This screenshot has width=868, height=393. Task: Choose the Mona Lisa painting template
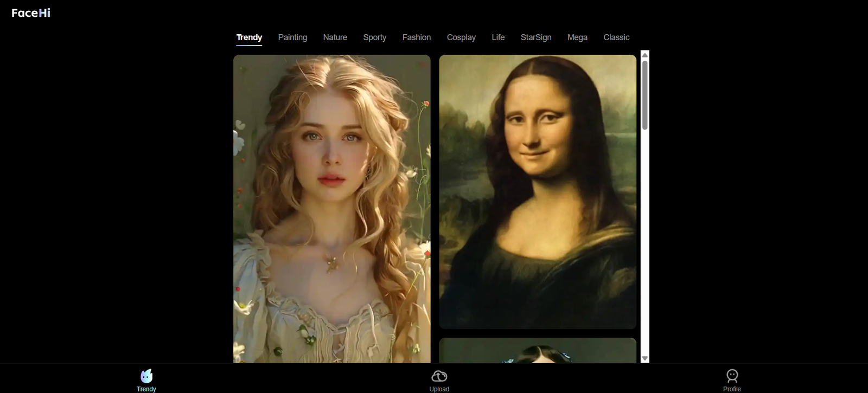(537, 191)
